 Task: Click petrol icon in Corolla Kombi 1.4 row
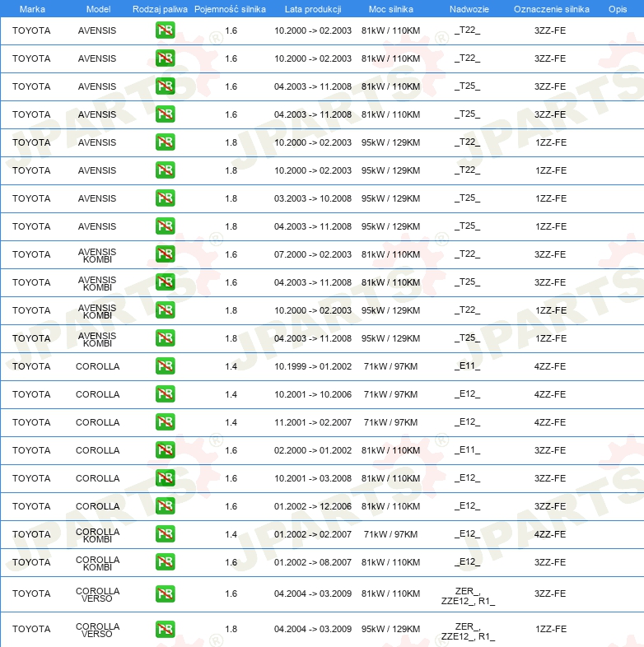[165, 534]
